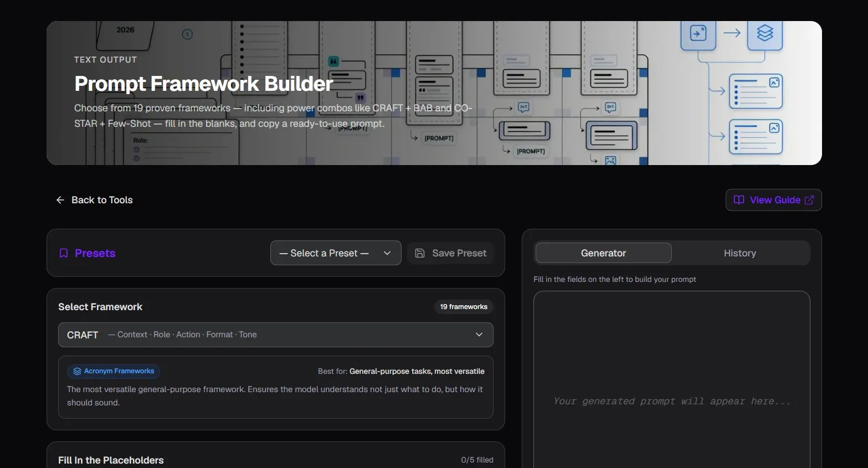
Task: Expand the CRAFT framework dropdown
Action: pos(276,335)
